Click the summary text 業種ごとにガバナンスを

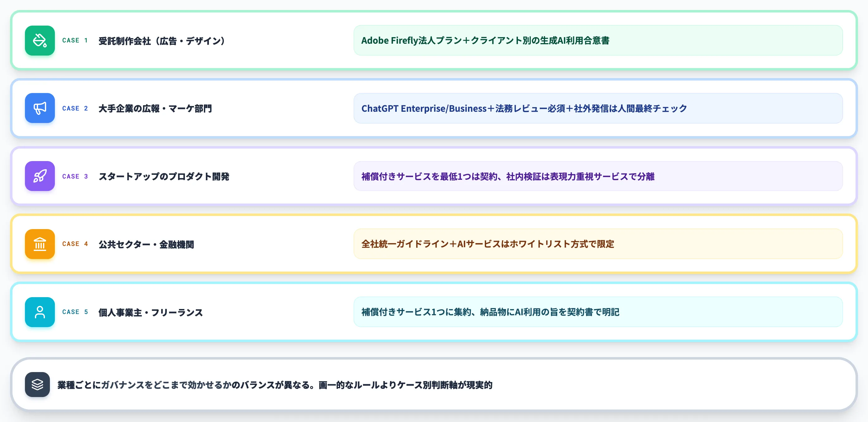pyautogui.click(x=275, y=385)
